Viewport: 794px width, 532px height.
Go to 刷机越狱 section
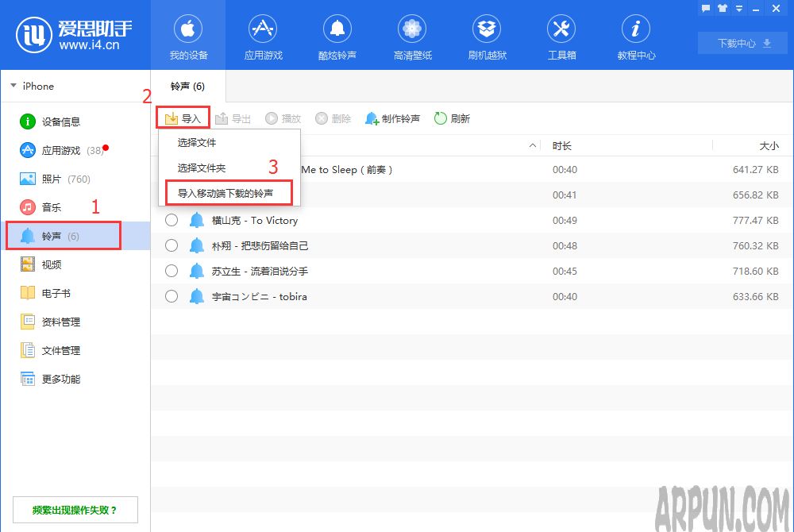(x=486, y=35)
